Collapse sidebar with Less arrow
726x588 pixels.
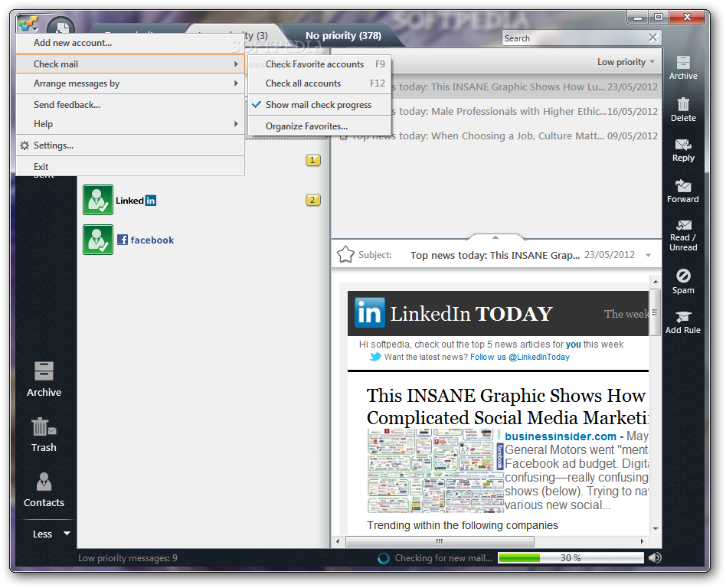[67, 534]
